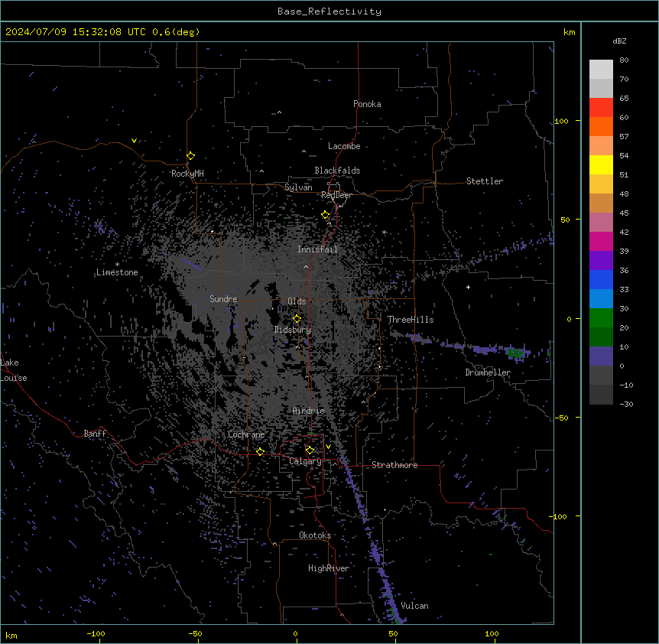Viewport: 659px width, 644px height.
Task: Click the Base_Reflectivity title
Action: [329, 11]
